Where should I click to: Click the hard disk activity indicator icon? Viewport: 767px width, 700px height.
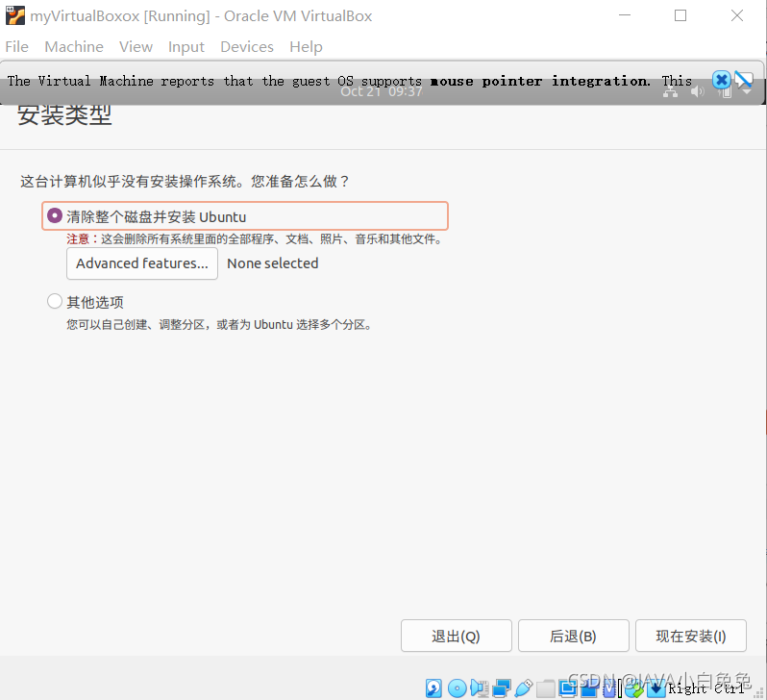click(433, 688)
